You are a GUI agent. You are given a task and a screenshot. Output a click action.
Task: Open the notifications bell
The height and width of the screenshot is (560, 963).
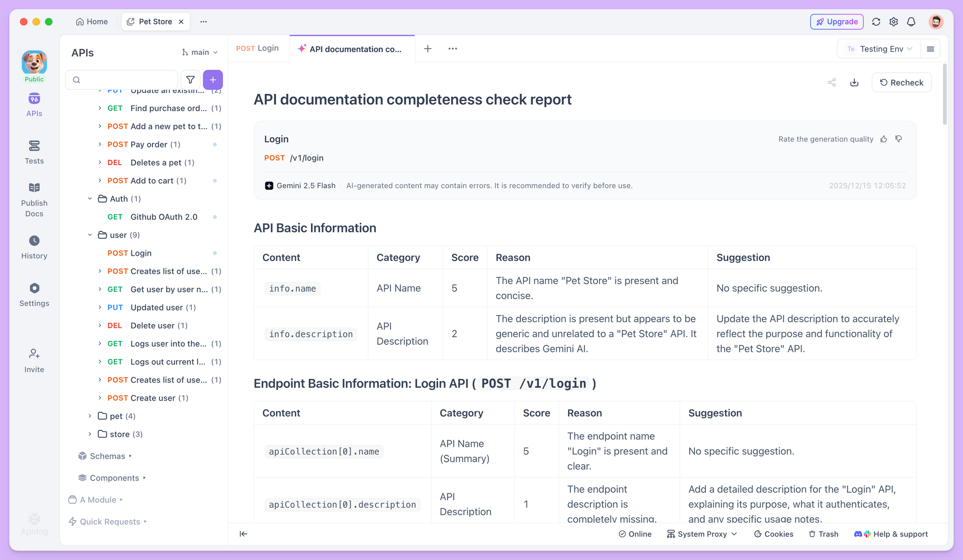tap(911, 22)
